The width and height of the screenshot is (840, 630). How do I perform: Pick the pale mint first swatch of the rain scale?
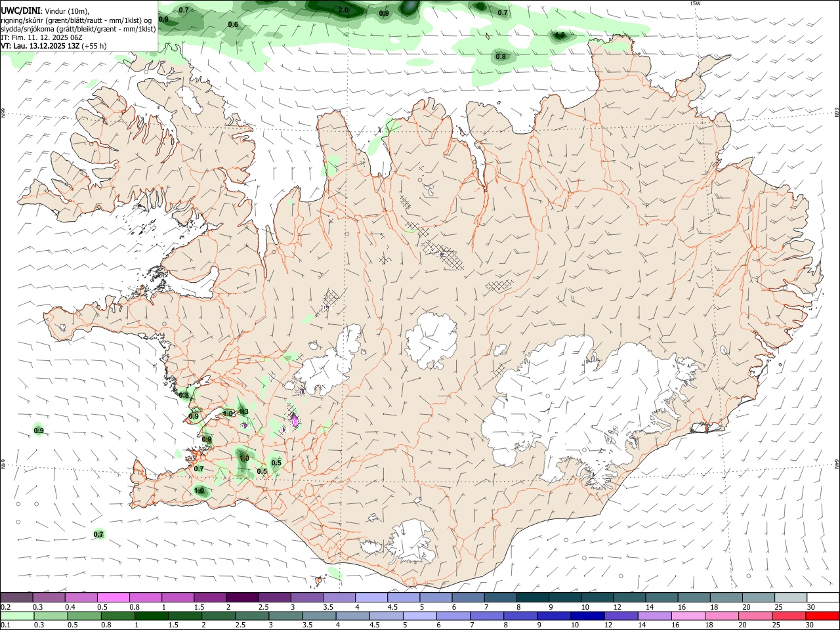16,616
